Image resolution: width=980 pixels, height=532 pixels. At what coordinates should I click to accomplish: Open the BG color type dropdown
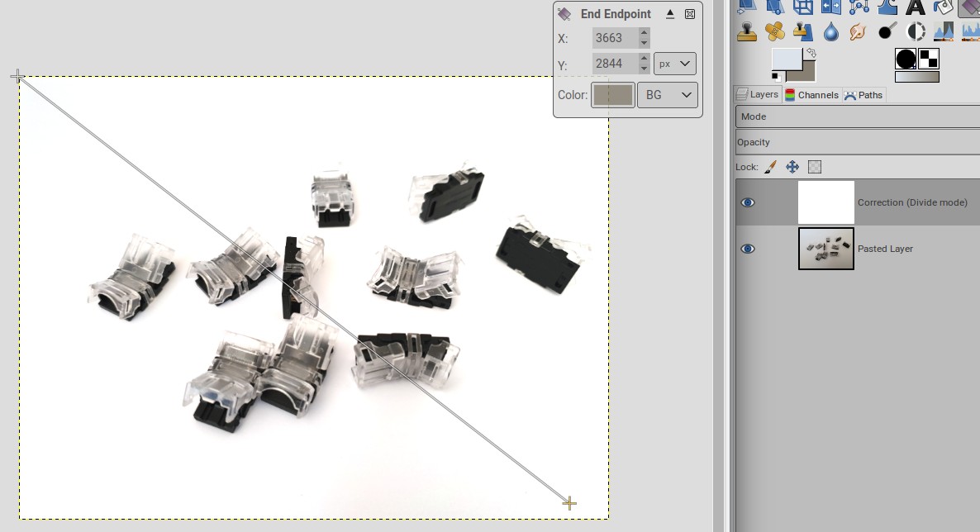click(x=668, y=95)
